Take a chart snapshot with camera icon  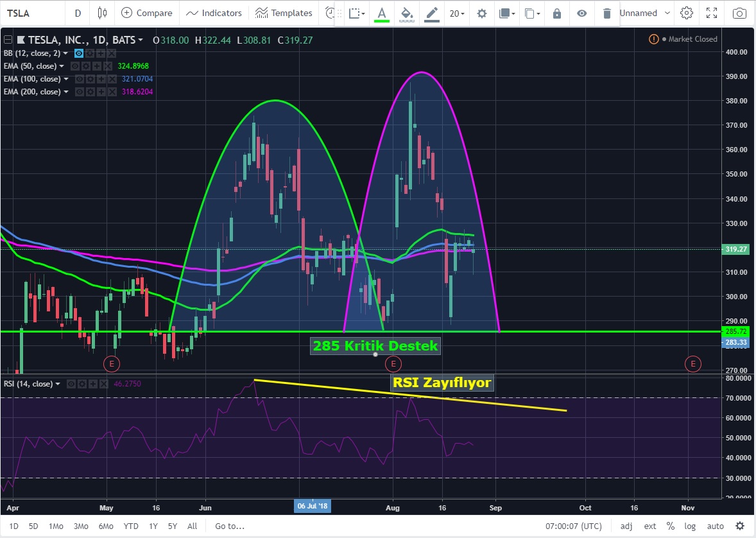pyautogui.click(x=739, y=13)
